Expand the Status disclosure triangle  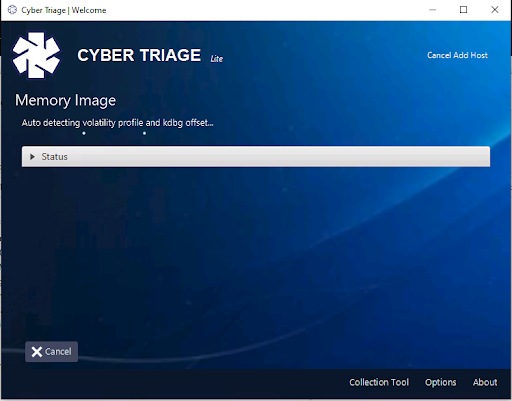32,157
